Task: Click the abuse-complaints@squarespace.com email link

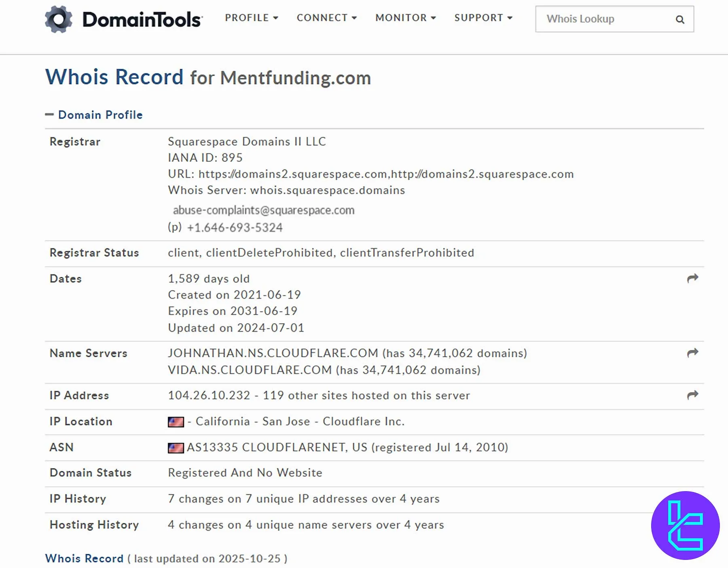Action: (x=263, y=210)
